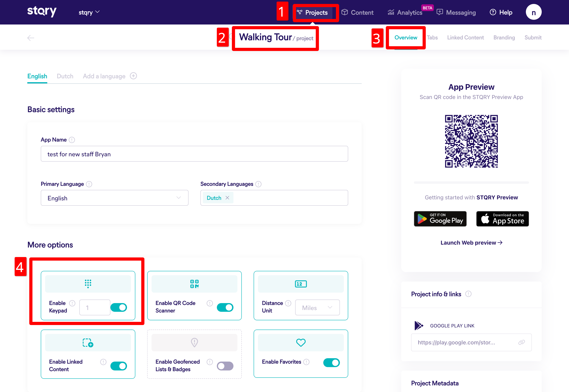Click the link icon in Google Play field
Viewport: 569px width, 392px height.
point(521,342)
